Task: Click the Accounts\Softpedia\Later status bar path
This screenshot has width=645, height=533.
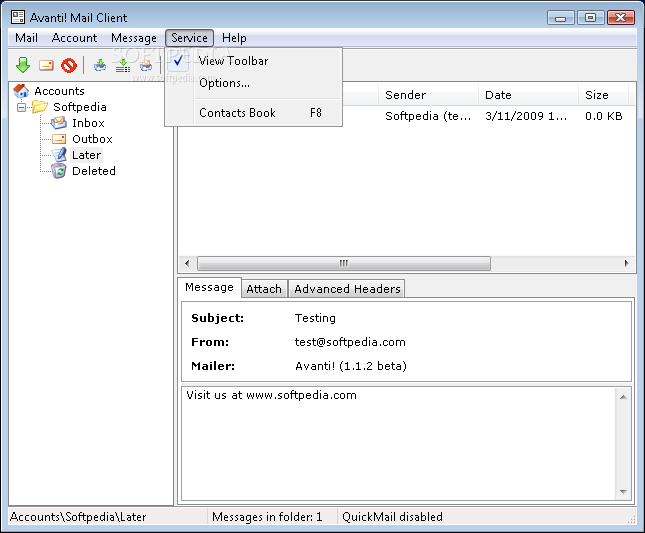Action: click(x=78, y=517)
